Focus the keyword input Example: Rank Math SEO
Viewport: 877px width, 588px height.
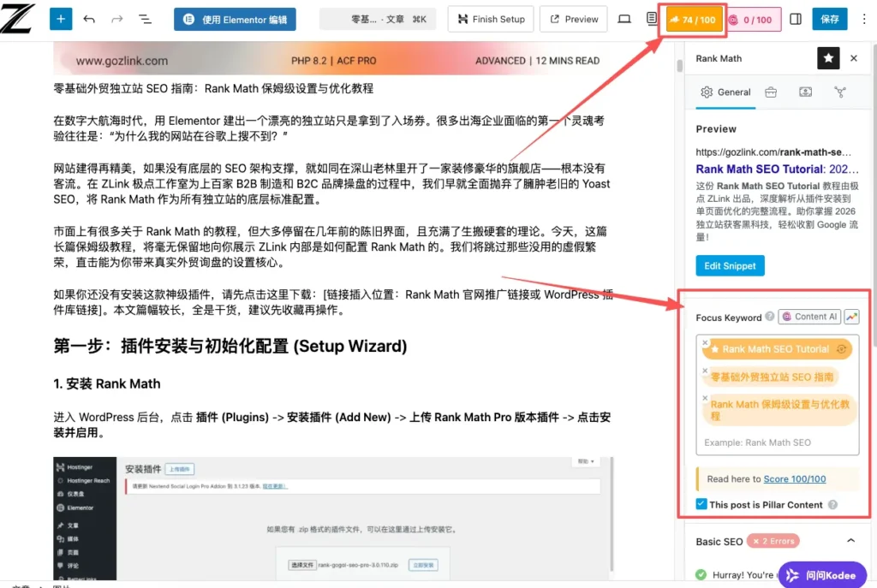778,442
